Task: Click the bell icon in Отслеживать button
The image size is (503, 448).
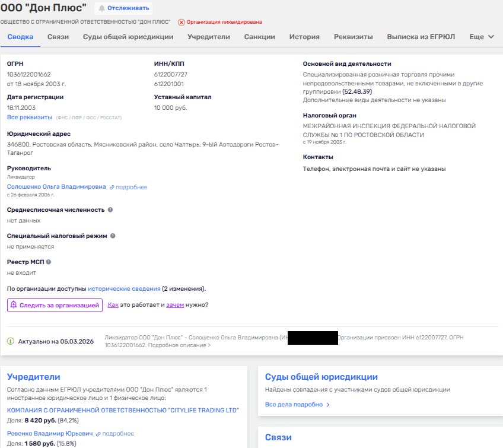Action: (x=101, y=8)
